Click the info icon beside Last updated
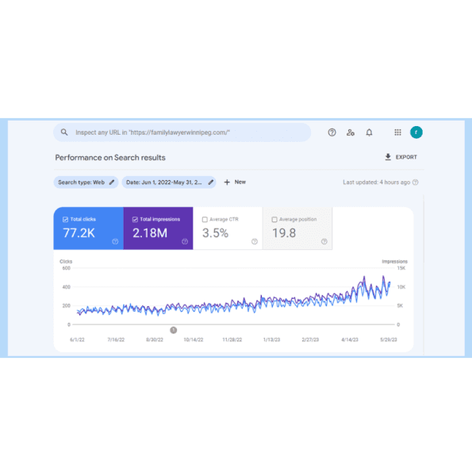This screenshot has height=476, width=472. click(x=416, y=182)
